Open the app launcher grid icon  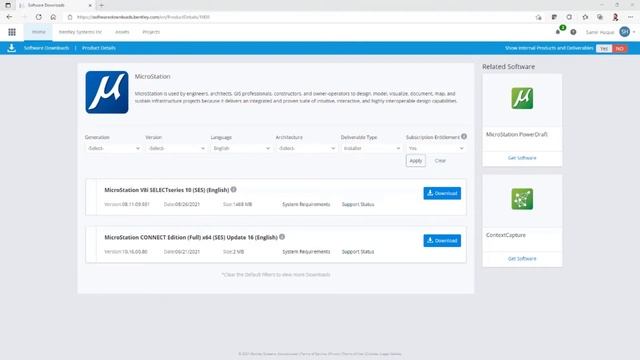point(12,32)
